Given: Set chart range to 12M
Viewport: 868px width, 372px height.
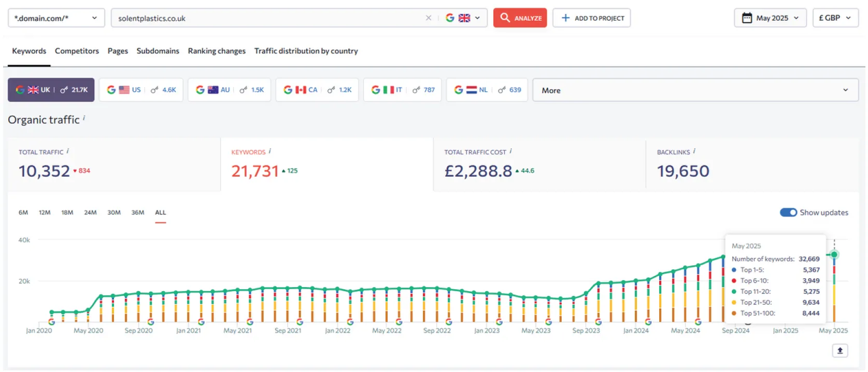Looking at the screenshot, I should click(45, 212).
